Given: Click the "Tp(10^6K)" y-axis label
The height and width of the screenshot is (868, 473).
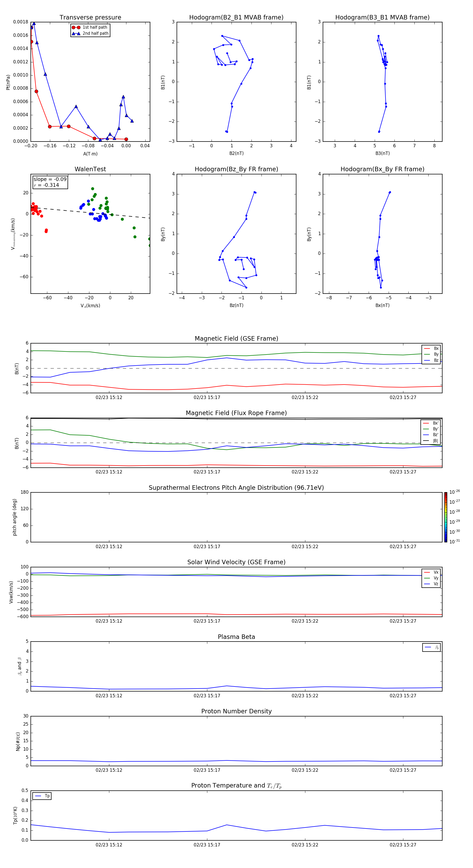Looking at the screenshot, I should click(16, 815).
